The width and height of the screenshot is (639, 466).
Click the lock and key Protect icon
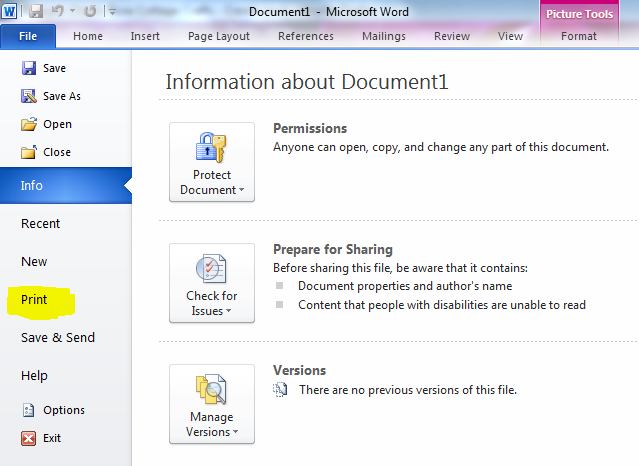(211, 147)
